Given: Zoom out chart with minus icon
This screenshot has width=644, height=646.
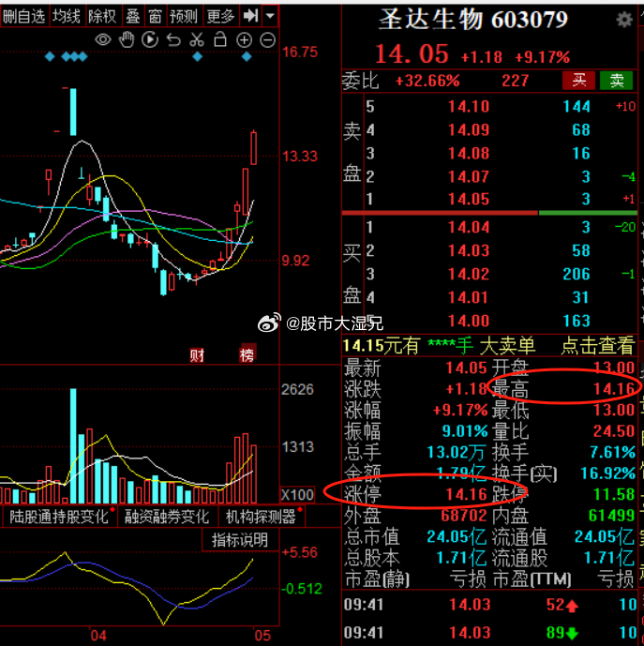Looking at the screenshot, I should point(266,39).
